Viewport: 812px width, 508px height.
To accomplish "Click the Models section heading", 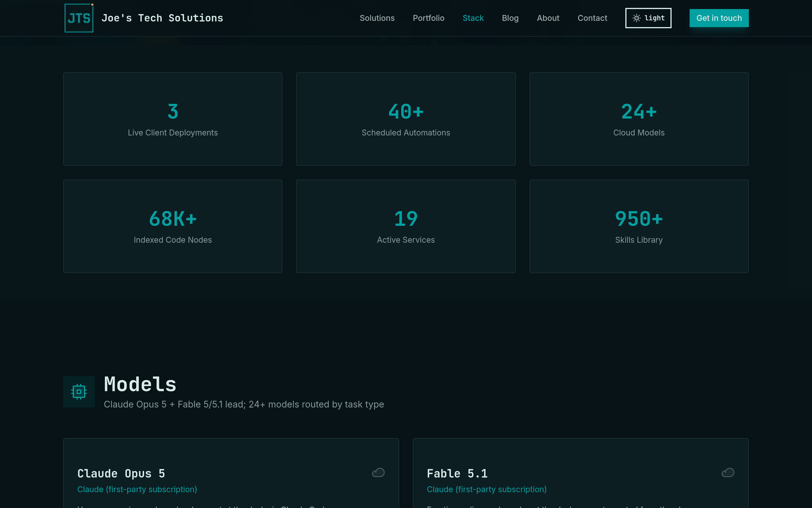I will (x=140, y=384).
